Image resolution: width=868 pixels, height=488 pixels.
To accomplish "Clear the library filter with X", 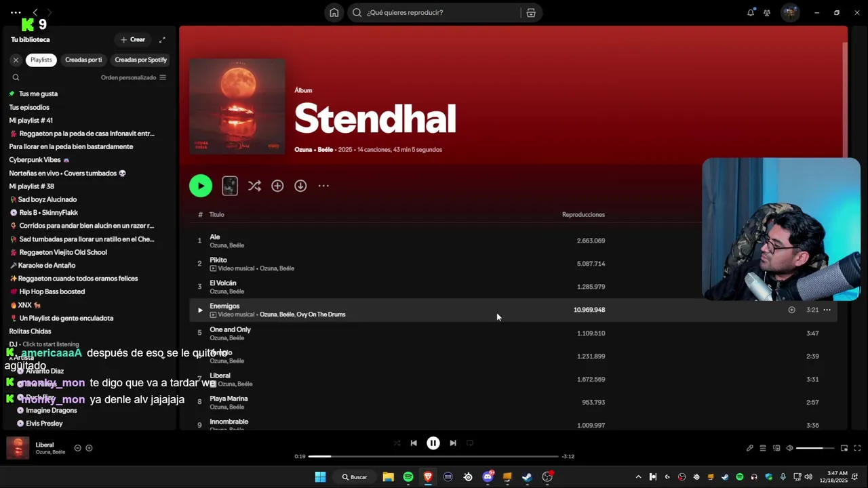I will pyautogui.click(x=16, y=60).
